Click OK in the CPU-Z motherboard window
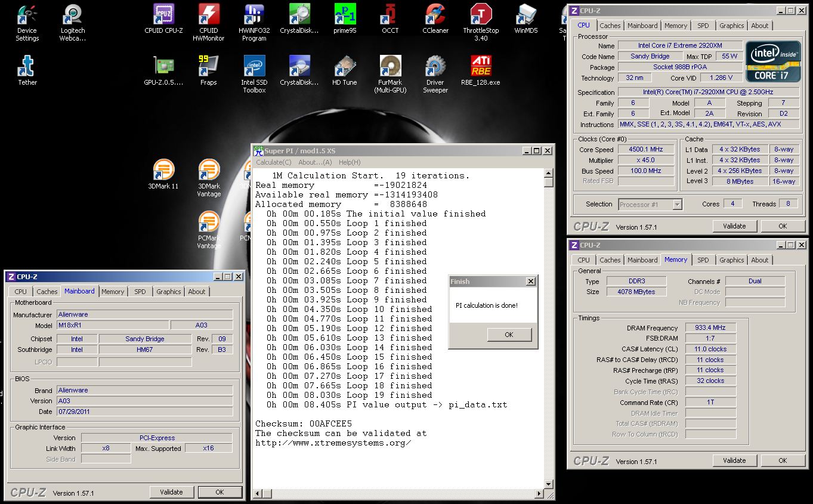This screenshot has height=504, width=813. pos(220,492)
